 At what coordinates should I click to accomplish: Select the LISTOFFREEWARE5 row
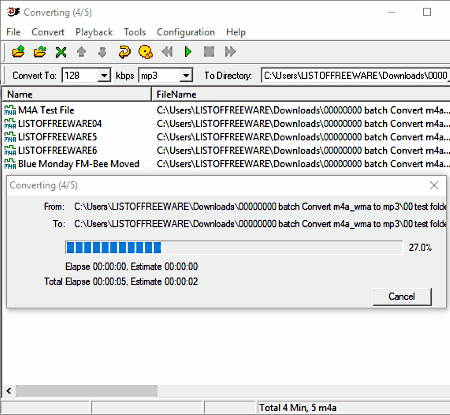[227, 137]
